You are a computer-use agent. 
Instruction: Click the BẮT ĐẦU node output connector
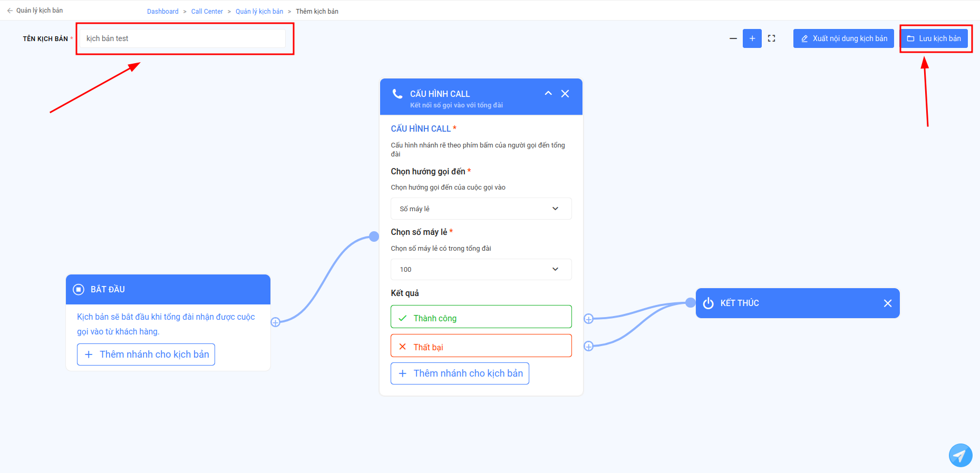point(275,322)
